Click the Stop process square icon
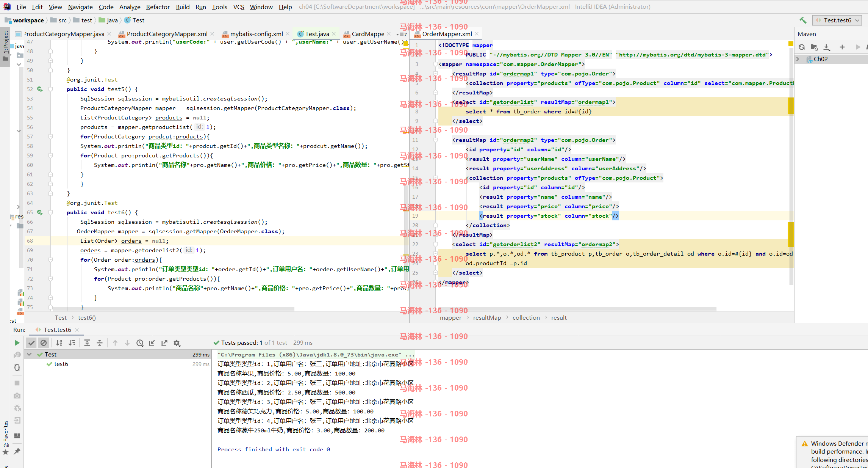 tap(17, 383)
